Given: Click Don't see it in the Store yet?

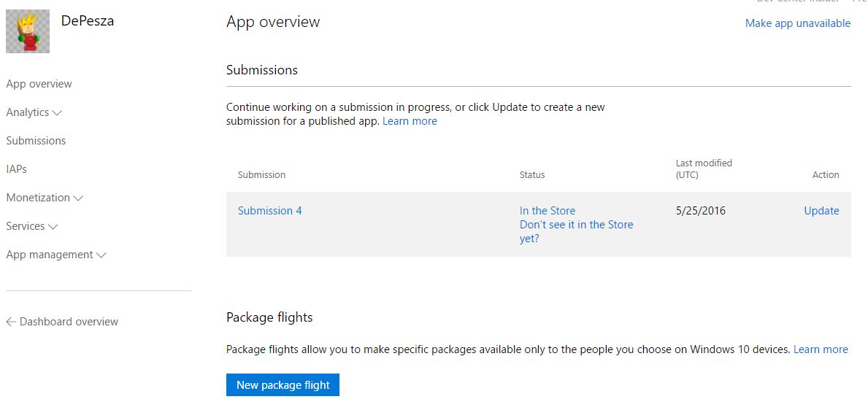Looking at the screenshot, I should pos(576,232).
